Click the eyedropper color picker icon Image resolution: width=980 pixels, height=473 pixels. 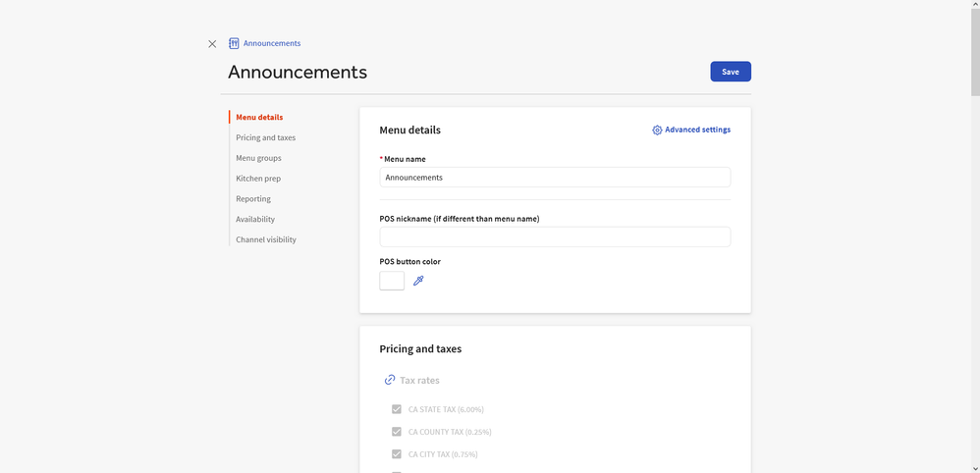click(418, 281)
